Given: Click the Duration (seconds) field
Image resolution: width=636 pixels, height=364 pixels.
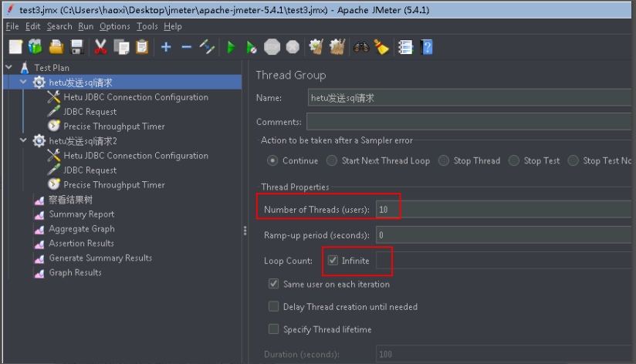Looking at the screenshot, I should [x=503, y=354].
